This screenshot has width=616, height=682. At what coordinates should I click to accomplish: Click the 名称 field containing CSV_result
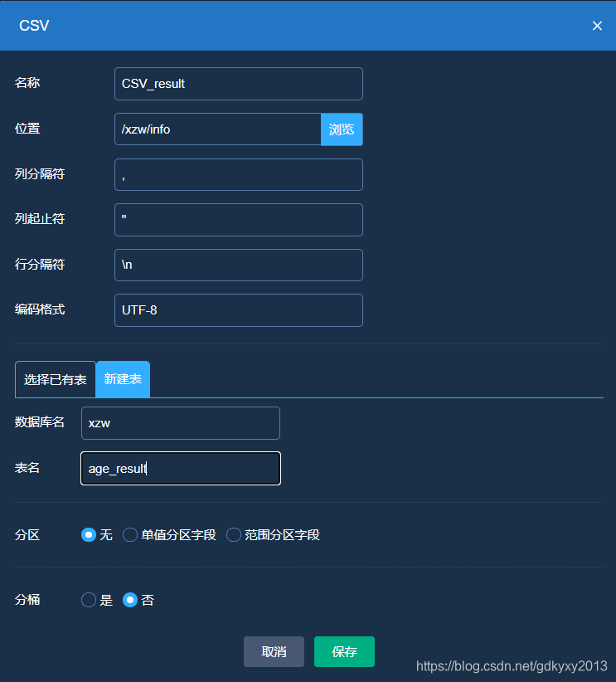[239, 84]
